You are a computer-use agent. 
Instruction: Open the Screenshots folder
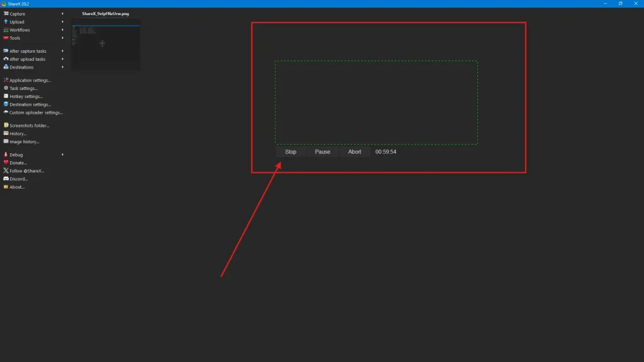click(x=29, y=126)
